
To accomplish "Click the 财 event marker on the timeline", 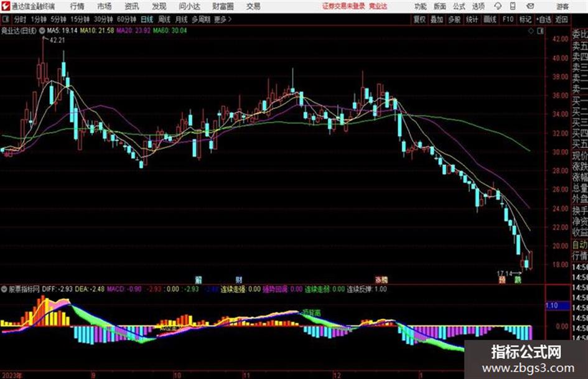I will [x=239, y=280].
